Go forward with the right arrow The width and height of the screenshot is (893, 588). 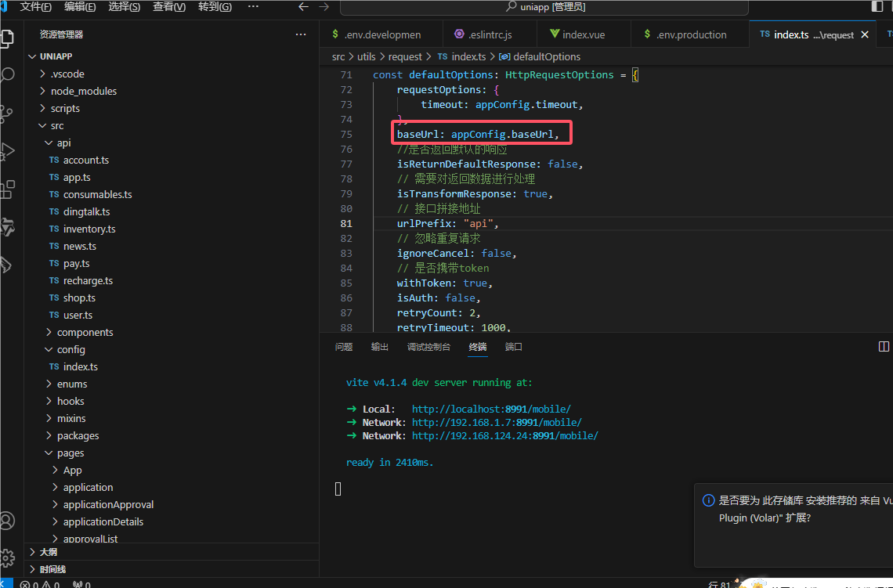coord(324,7)
